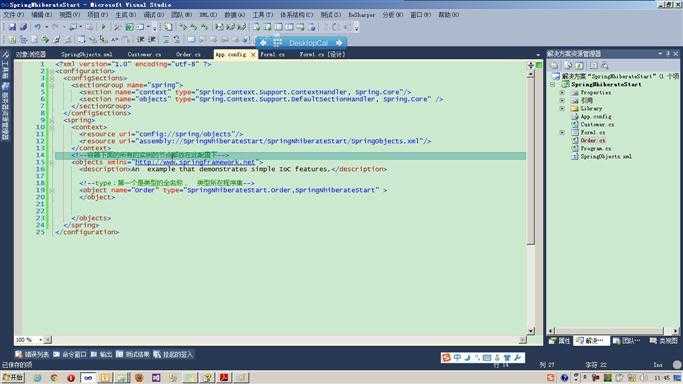Open the Undo history dropdown arrow
Viewport: 683px width, 384px height.
click(46, 27)
